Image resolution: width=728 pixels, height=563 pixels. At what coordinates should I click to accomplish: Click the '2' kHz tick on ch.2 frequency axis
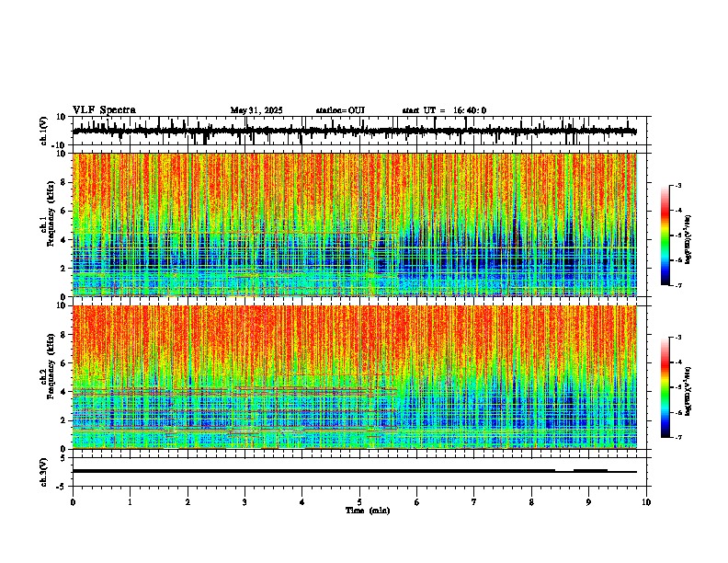63,420
